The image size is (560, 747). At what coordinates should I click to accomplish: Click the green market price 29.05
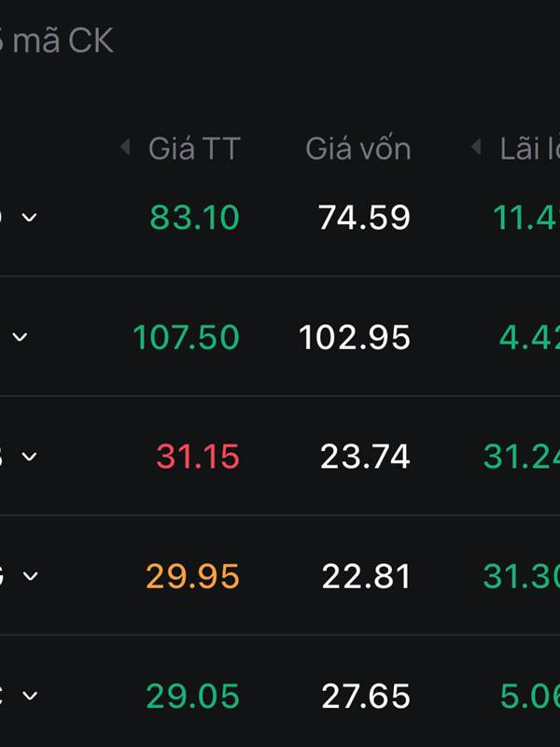(x=192, y=696)
